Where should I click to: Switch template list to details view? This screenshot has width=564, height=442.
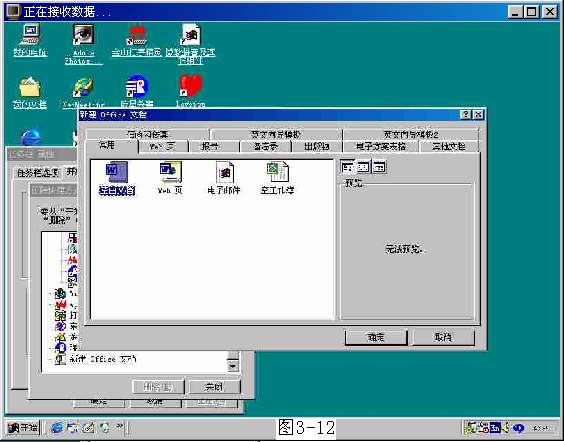coord(379,167)
